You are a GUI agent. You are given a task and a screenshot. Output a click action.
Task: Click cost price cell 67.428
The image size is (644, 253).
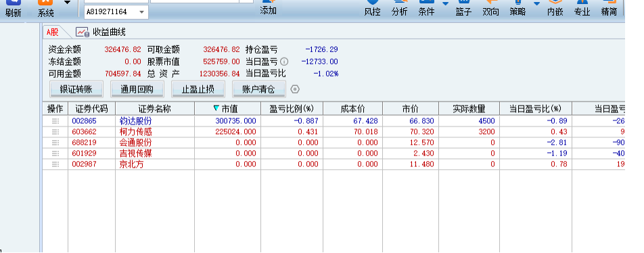(365, 121)
